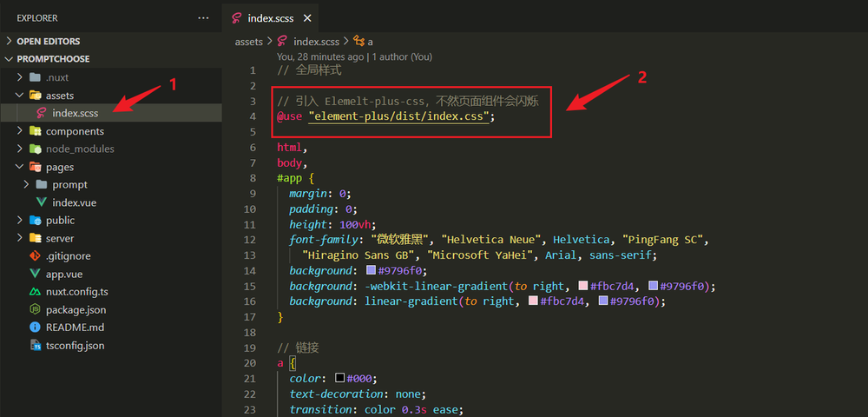The width and height of the screenshot is (868, 417).
Task: Expand the server folder chevron
Action: pyautogui.click(x=20, y=238)
